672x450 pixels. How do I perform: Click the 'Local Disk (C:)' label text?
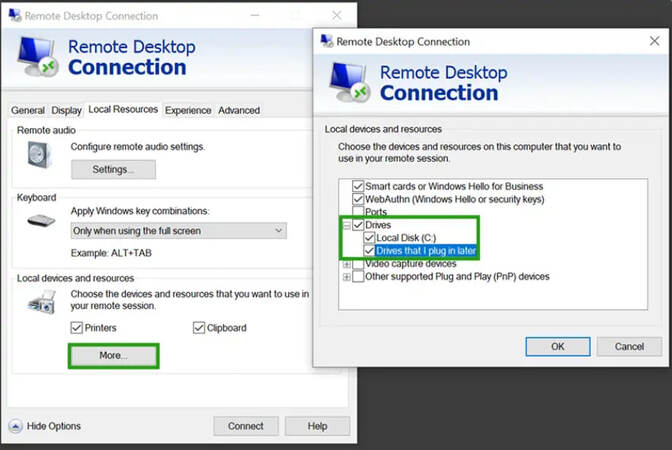click(406, 238)
